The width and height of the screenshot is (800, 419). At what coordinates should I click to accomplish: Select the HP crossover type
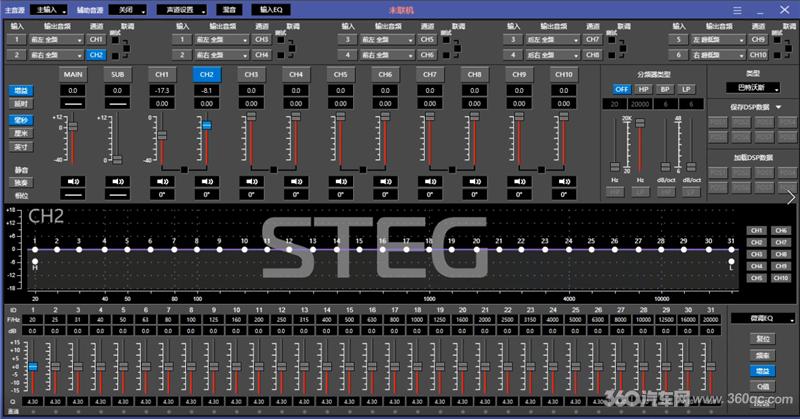tap(643, 89)
